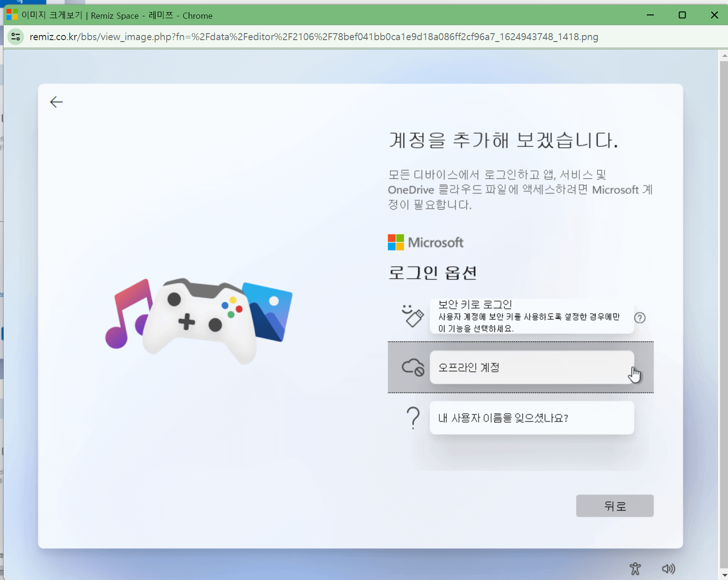728x580 pixels.
Task: Click the URL text in address bar
Action: [x=314, y=36]
